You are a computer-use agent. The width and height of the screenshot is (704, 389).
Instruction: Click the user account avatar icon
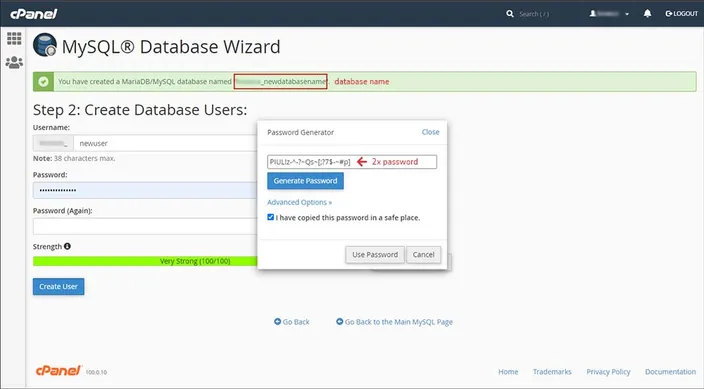(x=593, y=13)
